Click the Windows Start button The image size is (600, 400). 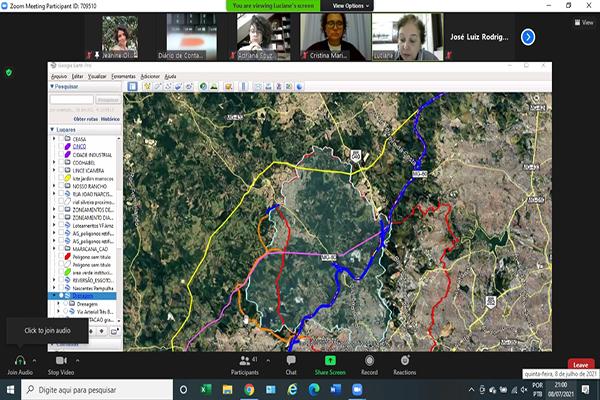(10, 390)
